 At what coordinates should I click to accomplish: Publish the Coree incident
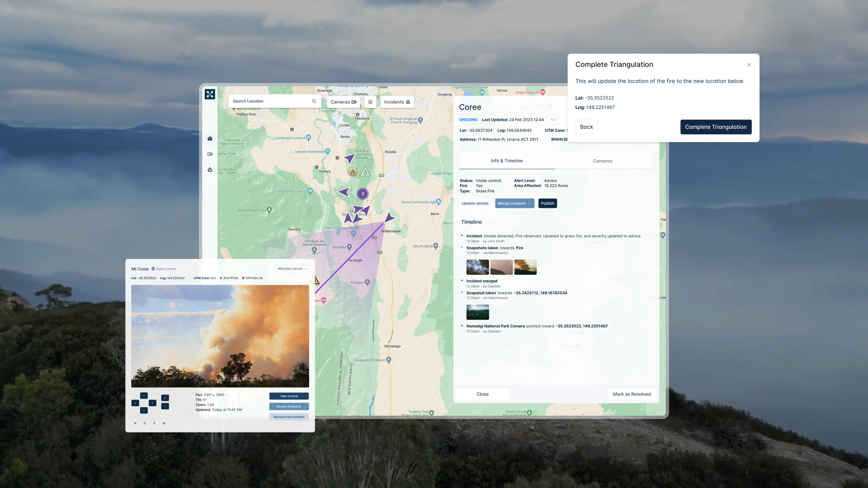pyautogui.click(x=547, y=203)
